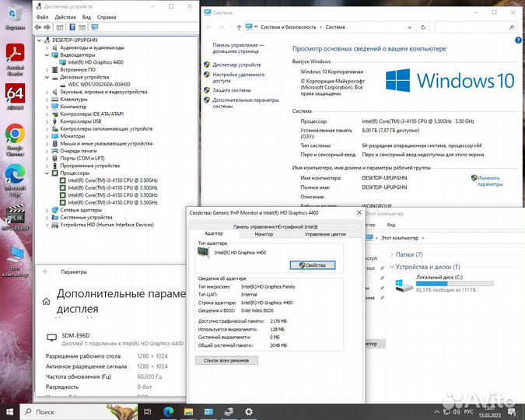Open Task View on the taskbar
525x420 pixels.
(148, 411)
